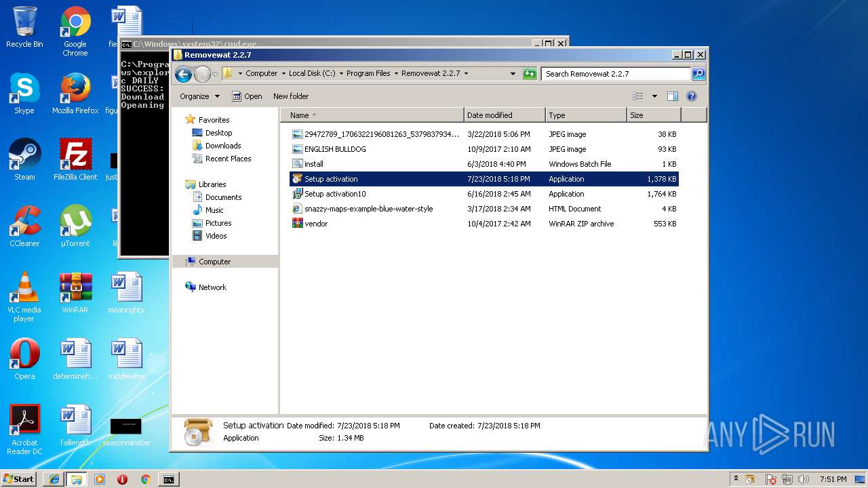The height and width of the screenshot is (488, 868).
Task: Open CCleaner desktop icon
Action: [x=24, y=226]
